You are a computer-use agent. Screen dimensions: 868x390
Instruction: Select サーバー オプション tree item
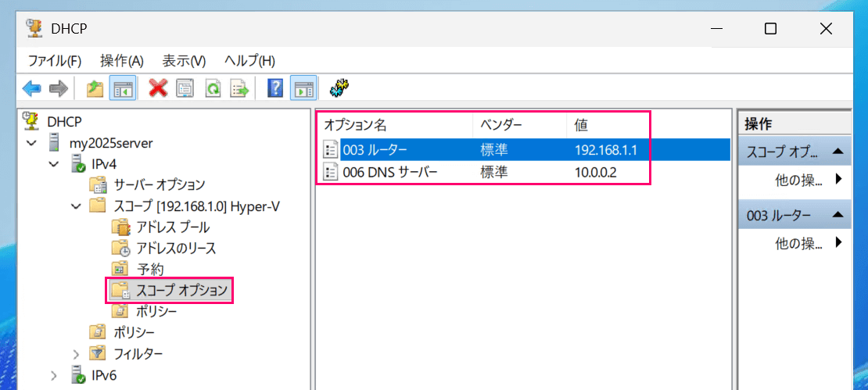tap(160, 184)
